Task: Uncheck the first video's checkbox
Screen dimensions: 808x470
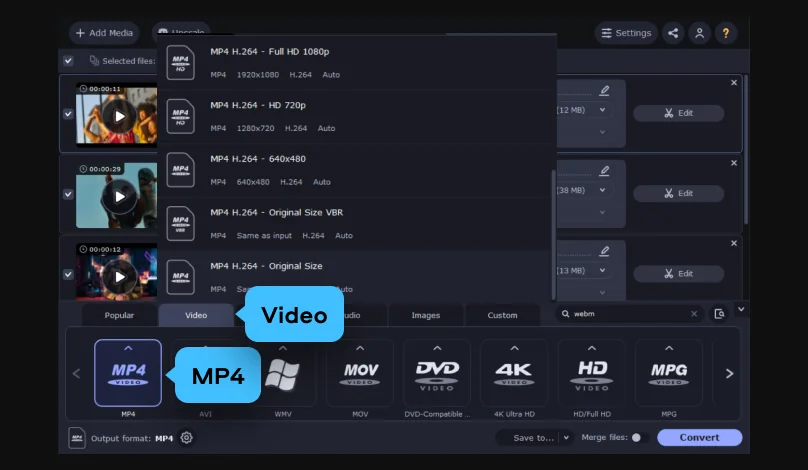Action: [x=68, y=114]
